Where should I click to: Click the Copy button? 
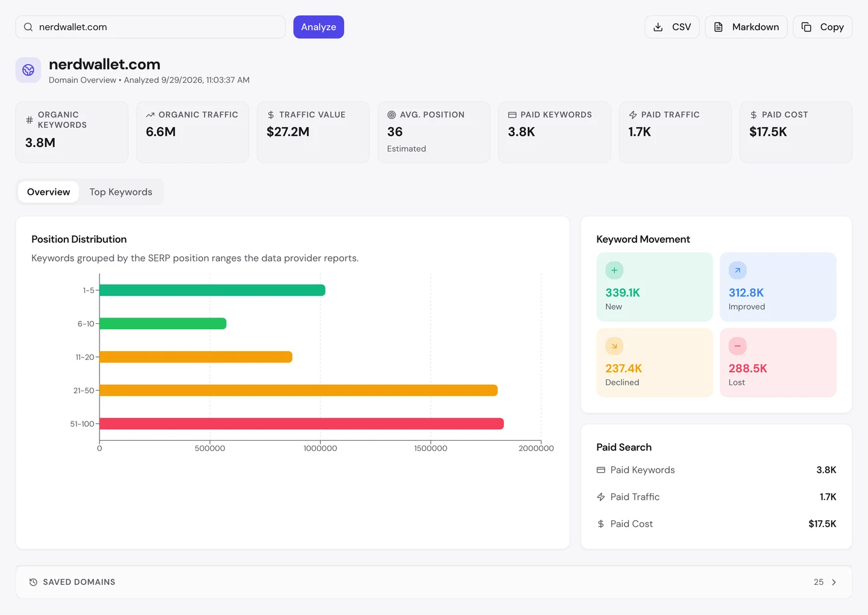tap(822, 27)
